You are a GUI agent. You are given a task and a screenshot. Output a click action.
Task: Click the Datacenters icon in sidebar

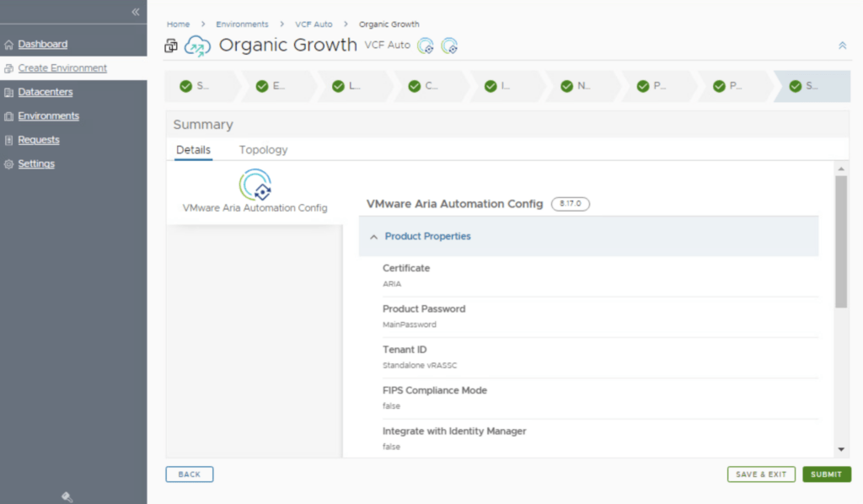pos(9,93)
